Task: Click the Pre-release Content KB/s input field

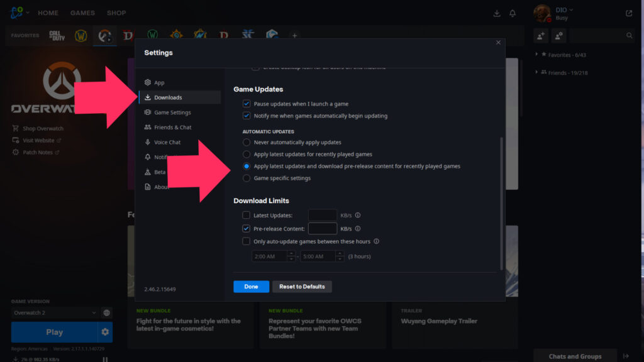Action: (322, 229)
